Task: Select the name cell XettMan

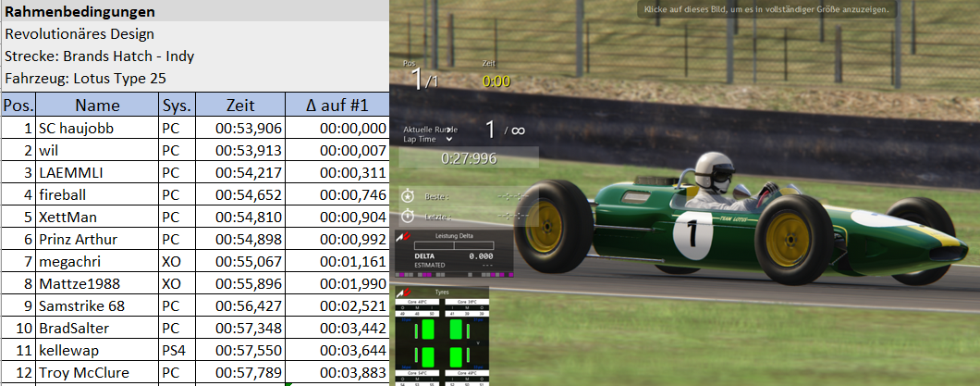Action: [97, 218]
